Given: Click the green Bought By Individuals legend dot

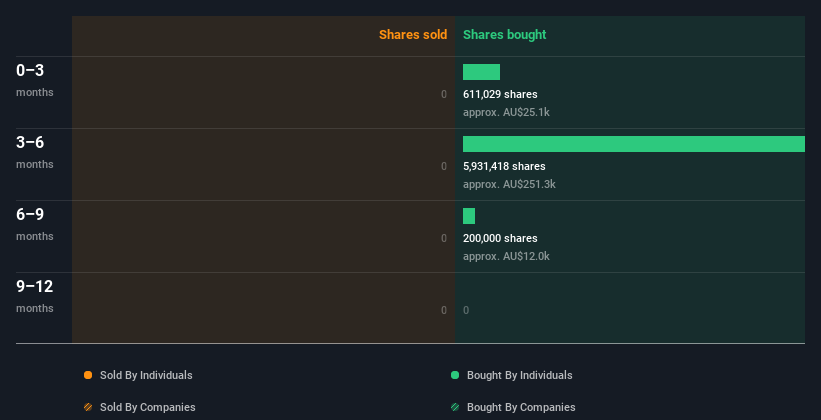Looking at the screenshot, I should coord(455,375).
